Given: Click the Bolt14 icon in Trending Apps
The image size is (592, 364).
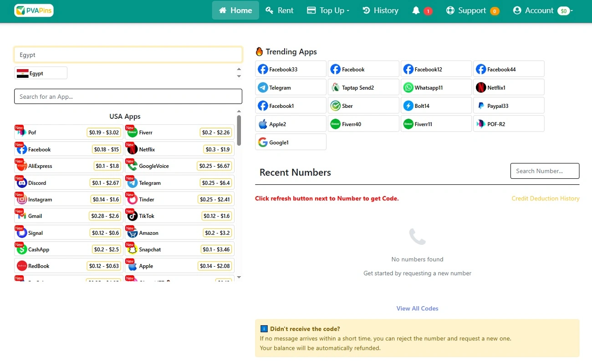Looking at the screenshot, I should click(x=408, y=106).
